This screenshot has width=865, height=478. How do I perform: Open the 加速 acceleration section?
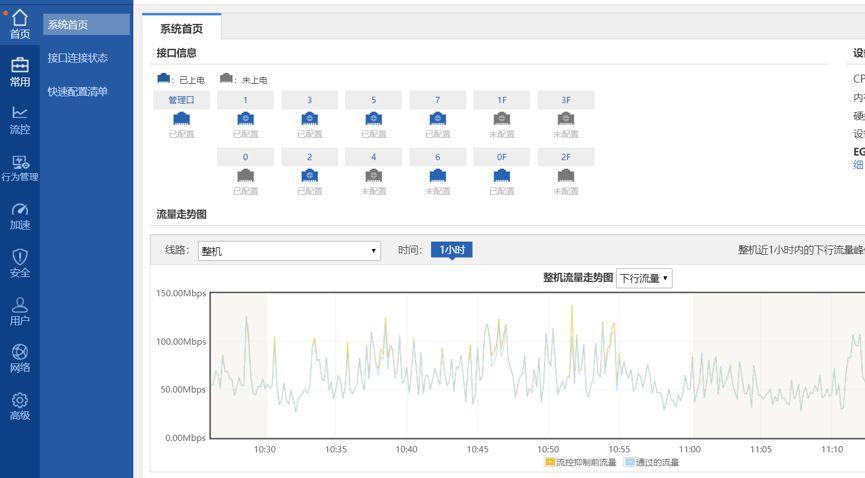[x=20, y=216]
